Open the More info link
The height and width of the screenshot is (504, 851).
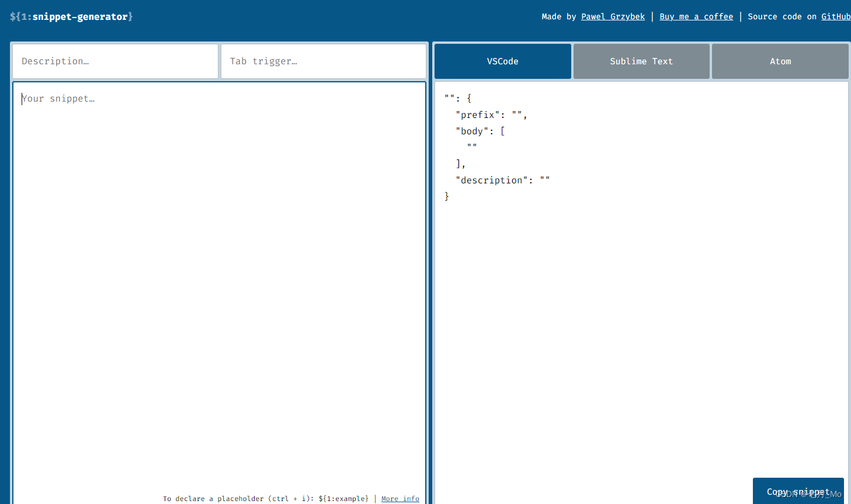click(400, 499)
